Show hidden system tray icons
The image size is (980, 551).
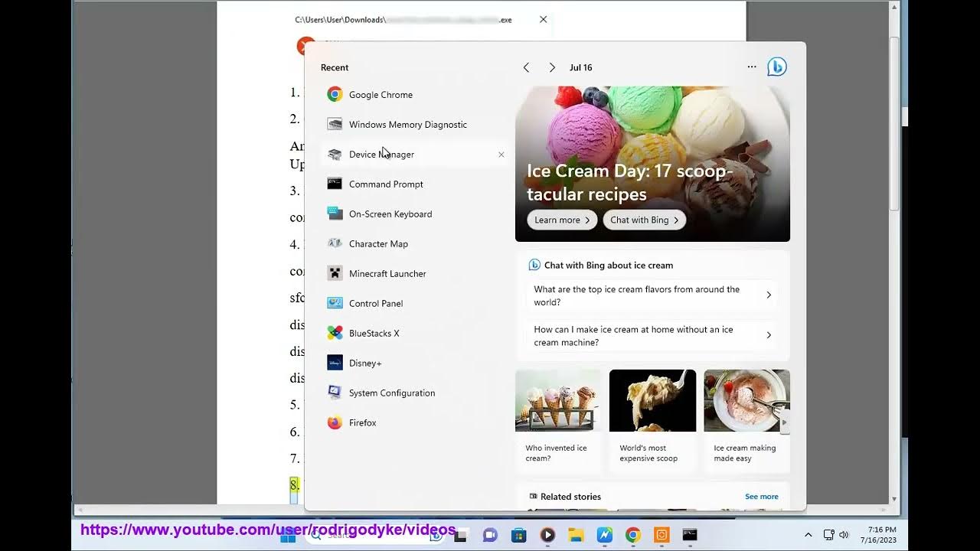coord(808,535)
